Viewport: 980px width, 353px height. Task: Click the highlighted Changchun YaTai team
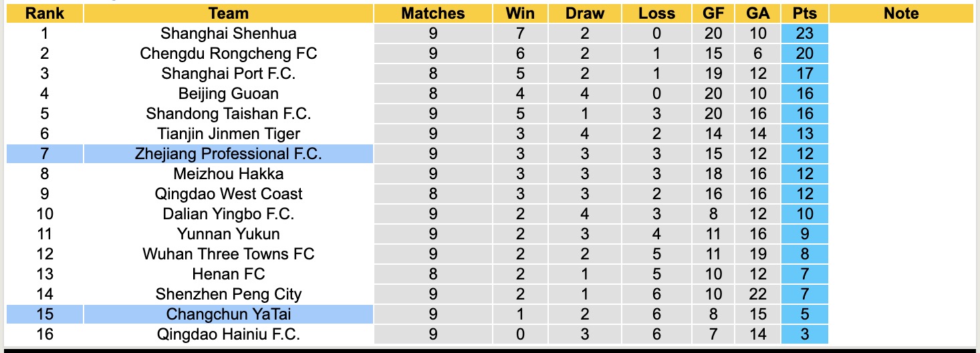tap(229, 314)
